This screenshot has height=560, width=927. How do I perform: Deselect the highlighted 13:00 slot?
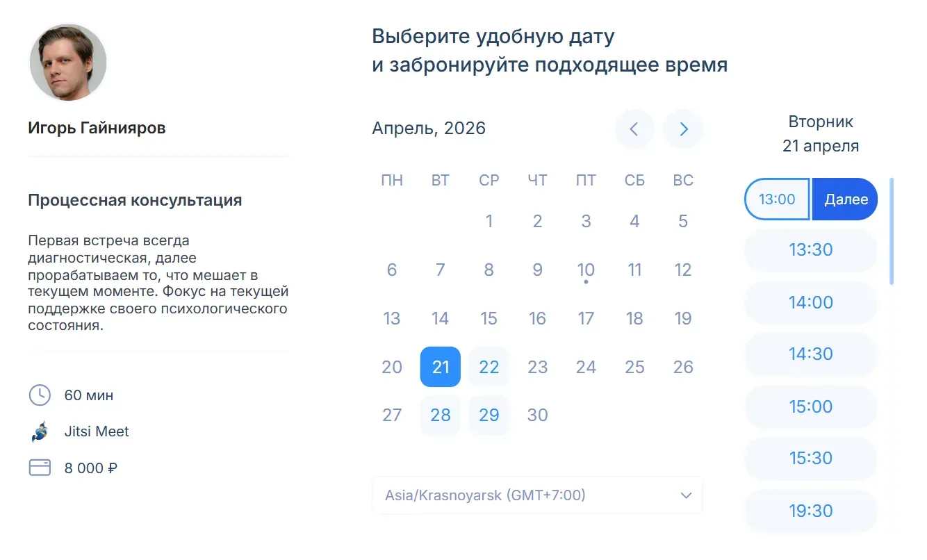pos(776,199)
